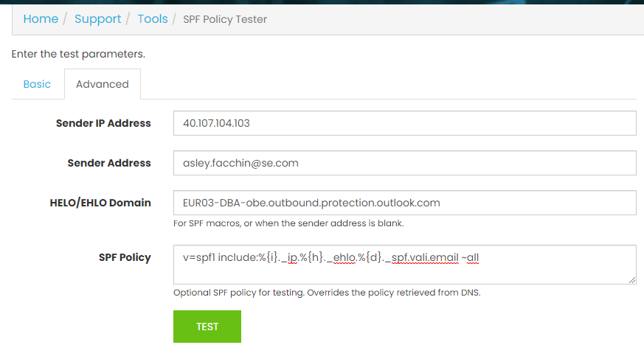
Task: Select the Advanced tab
Action: click(x=103, y=84)
